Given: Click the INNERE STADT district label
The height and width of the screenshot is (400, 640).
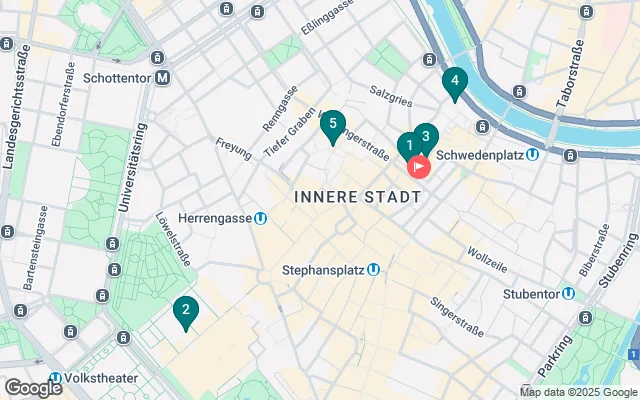Looking at the screenshot, I should click(358, 197).
